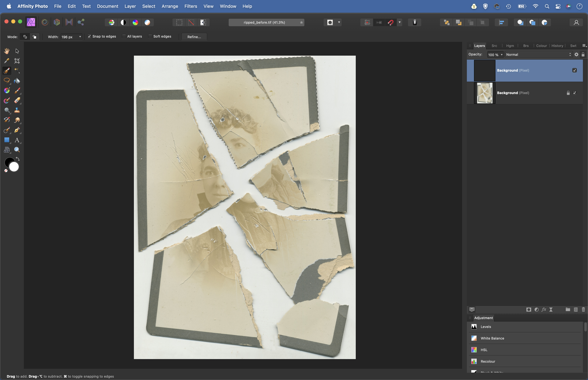
Task: Select the Smudge Brush tool
Action: tap(17, 120)
